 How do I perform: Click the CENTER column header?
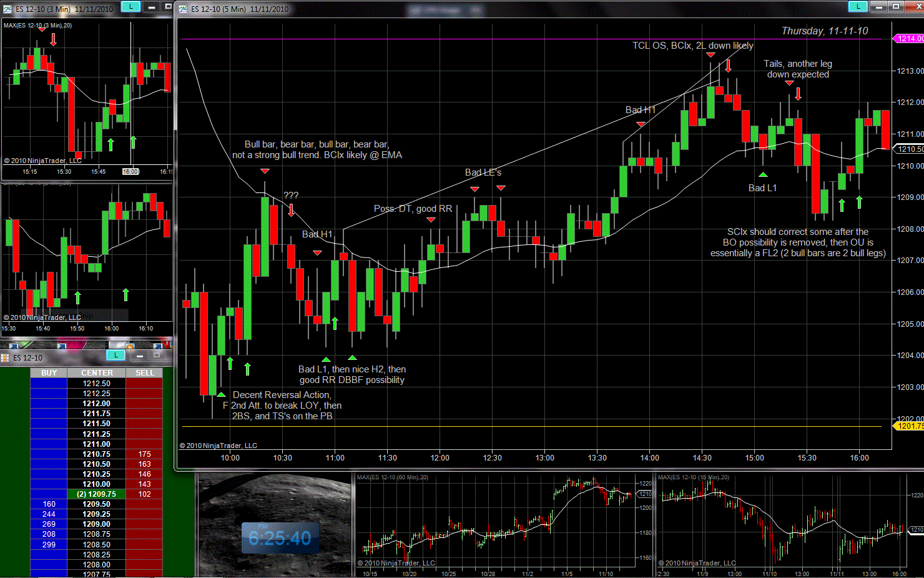(x=97, y=373)
